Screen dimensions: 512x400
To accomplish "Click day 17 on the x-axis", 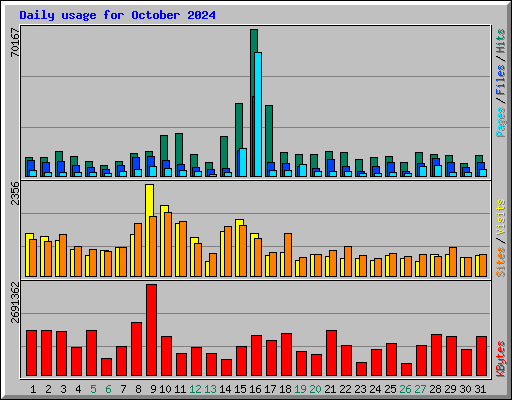I will tap(270, 389).
